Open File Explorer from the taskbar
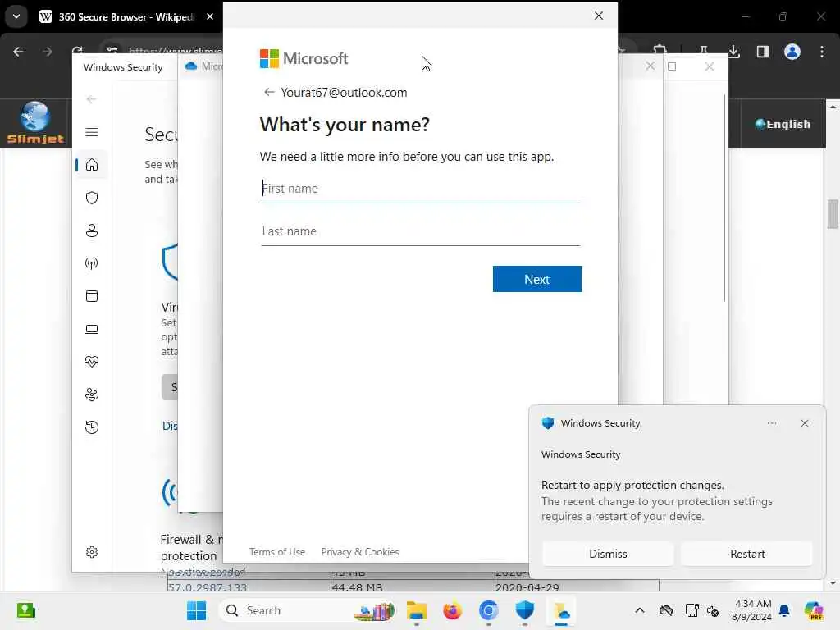 [x=416, y=610]
